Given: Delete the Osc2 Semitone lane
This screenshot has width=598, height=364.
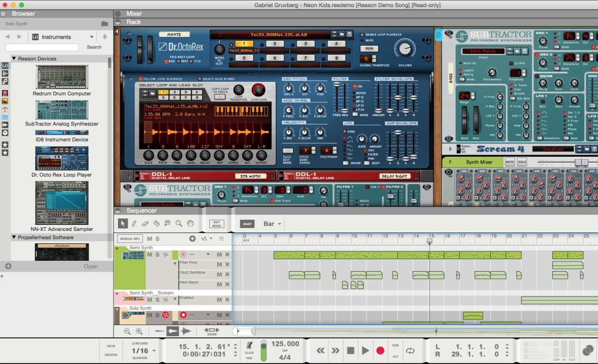Looking at the screenshot, I should coord(227,274).
